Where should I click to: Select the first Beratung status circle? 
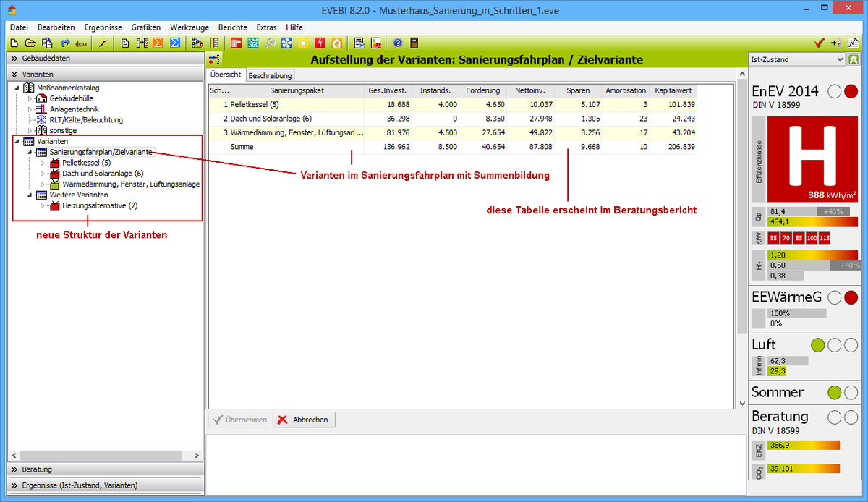click(835, 417)
